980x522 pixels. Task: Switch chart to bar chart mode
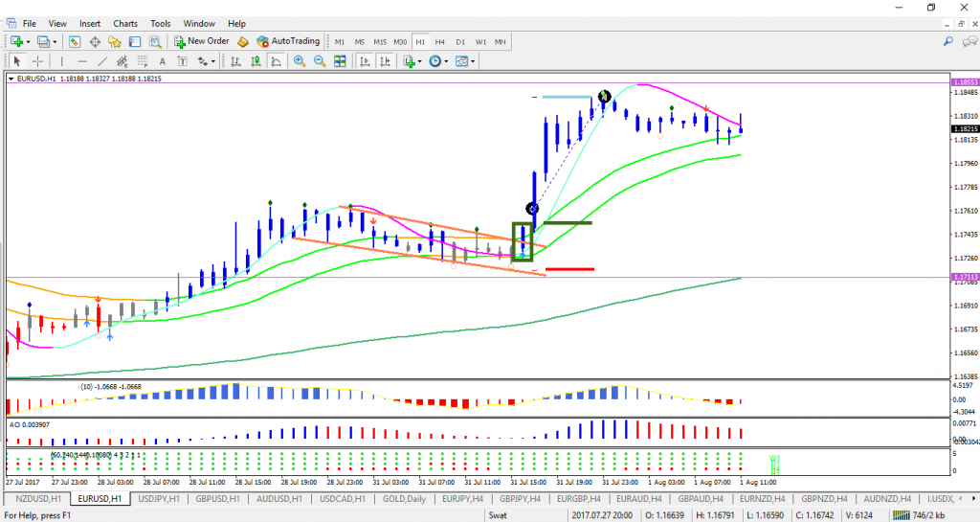pyautogui.click(x=235, y=61)
